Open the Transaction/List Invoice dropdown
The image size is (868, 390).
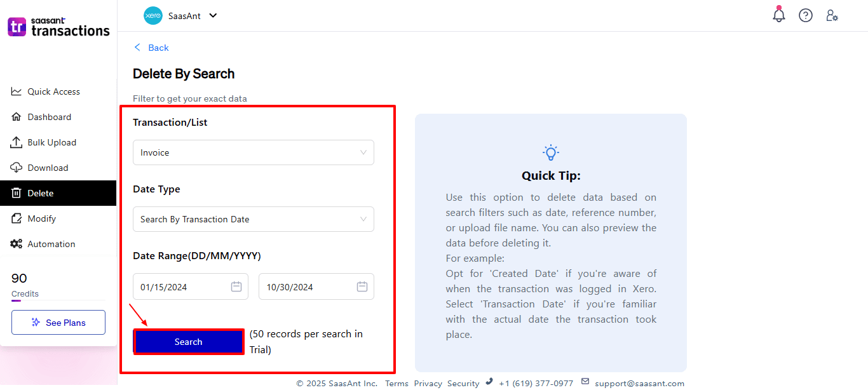click(253, 152)
